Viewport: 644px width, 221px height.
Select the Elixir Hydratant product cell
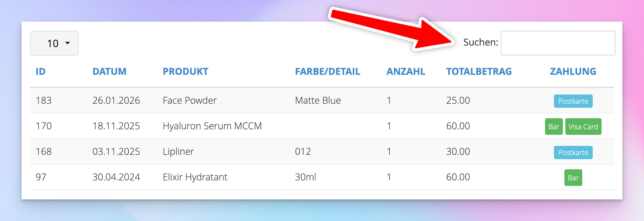tap(195, 177)
